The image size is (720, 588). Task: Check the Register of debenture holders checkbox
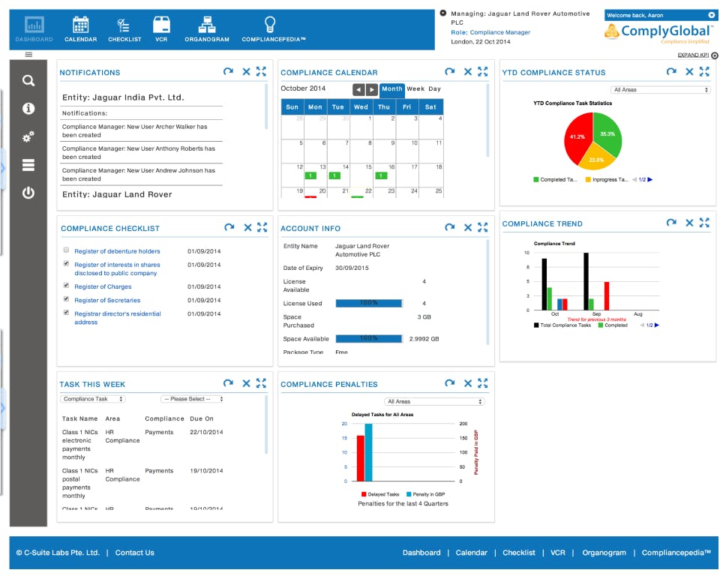click(x=66, y=250)
